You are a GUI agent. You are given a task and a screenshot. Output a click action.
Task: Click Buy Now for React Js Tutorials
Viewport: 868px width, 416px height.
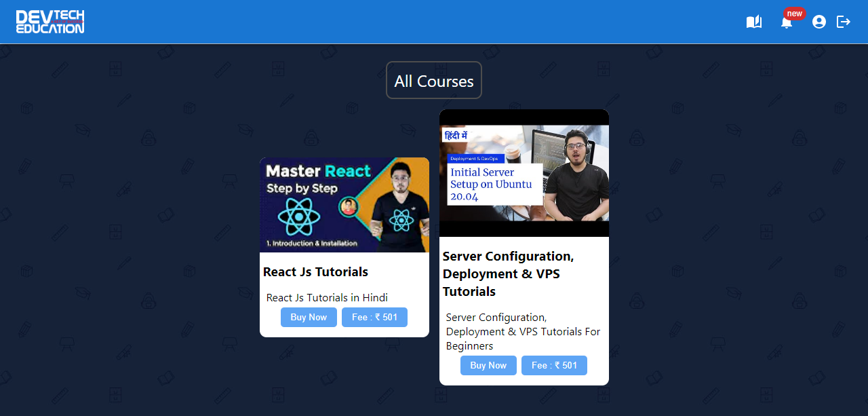[309, 317]
